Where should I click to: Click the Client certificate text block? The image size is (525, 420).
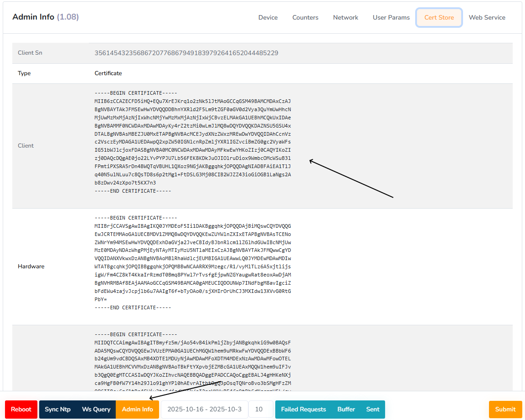tap(192, 142)
